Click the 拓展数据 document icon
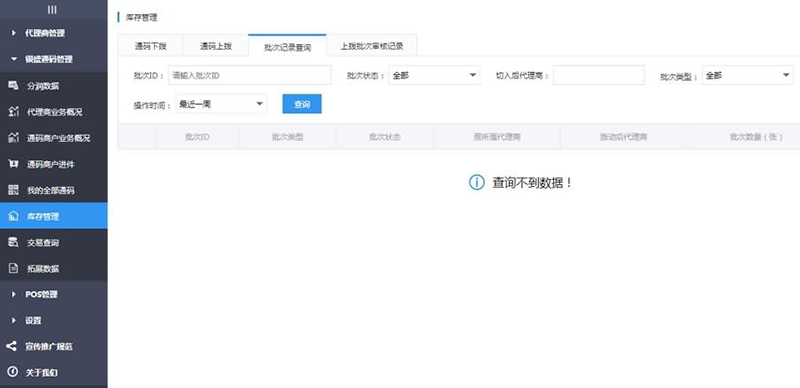The height and width of the screenshot is (388, 800). pyautogui.click(x=14, y=269)
